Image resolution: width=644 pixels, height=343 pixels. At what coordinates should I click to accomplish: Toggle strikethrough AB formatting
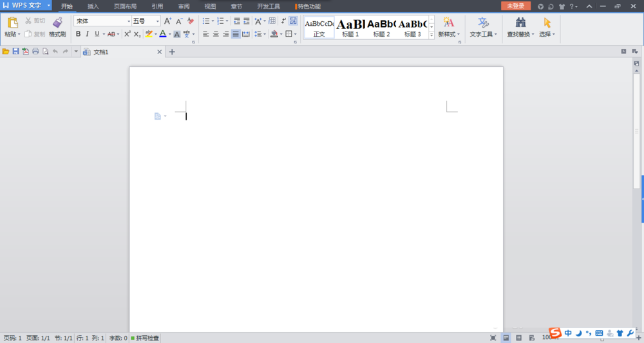click(x=111, y=34)
